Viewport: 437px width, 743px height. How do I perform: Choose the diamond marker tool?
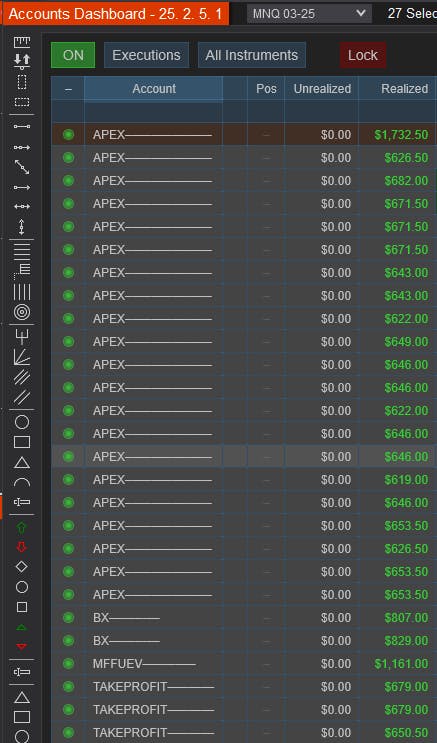pos(22,566)
